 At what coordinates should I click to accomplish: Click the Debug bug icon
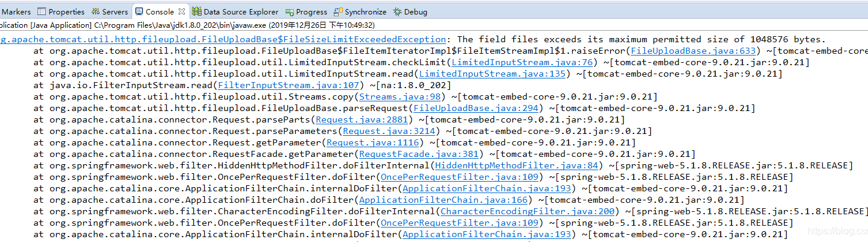397,11
